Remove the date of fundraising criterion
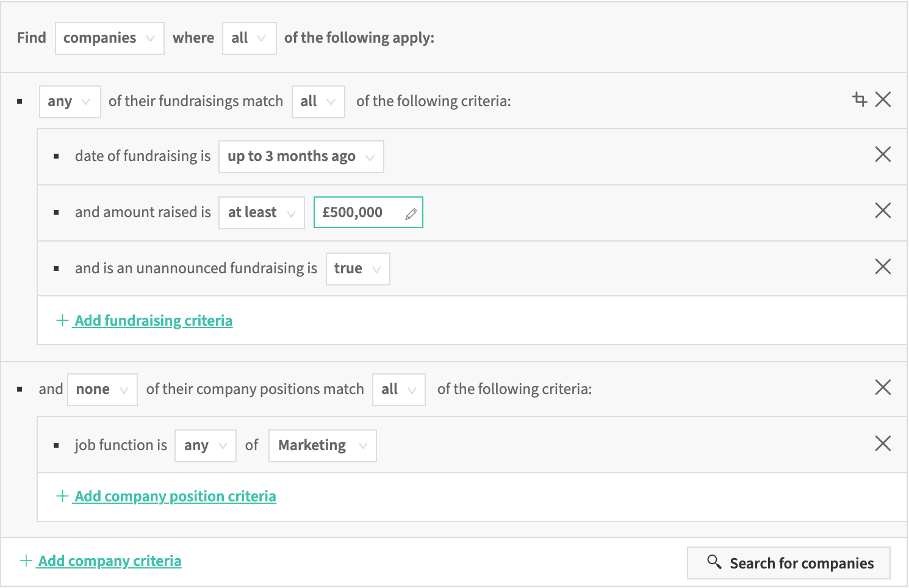 pos(883,154)
